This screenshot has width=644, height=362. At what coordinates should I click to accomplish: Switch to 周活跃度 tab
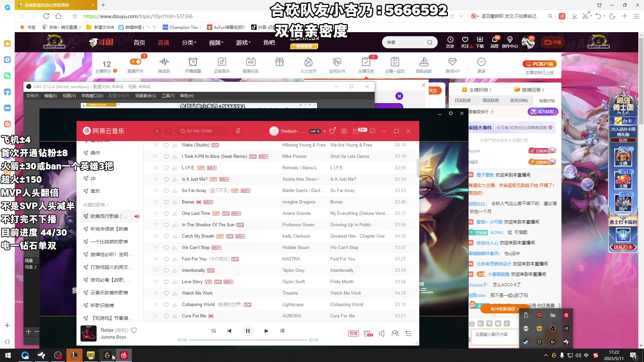[490, 101]
